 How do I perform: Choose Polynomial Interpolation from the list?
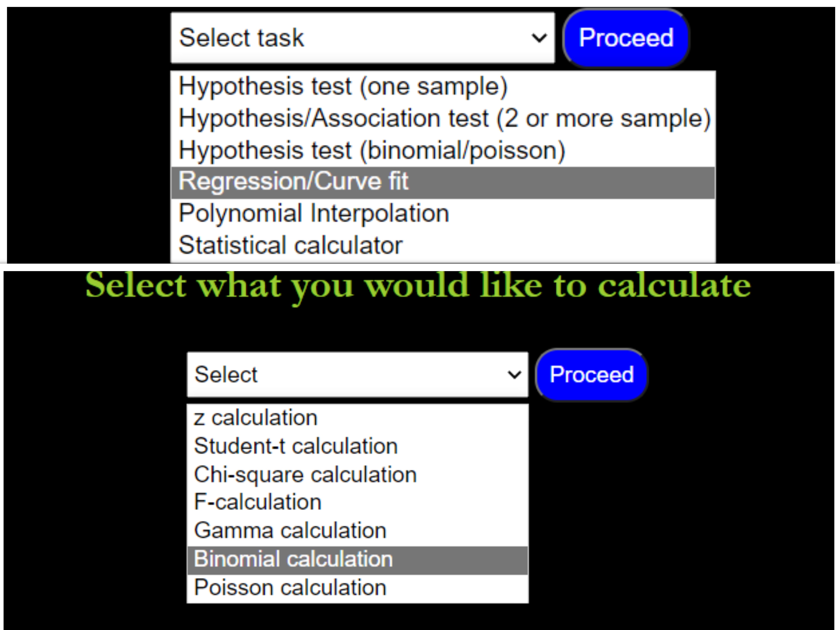[x=314, y=213]
